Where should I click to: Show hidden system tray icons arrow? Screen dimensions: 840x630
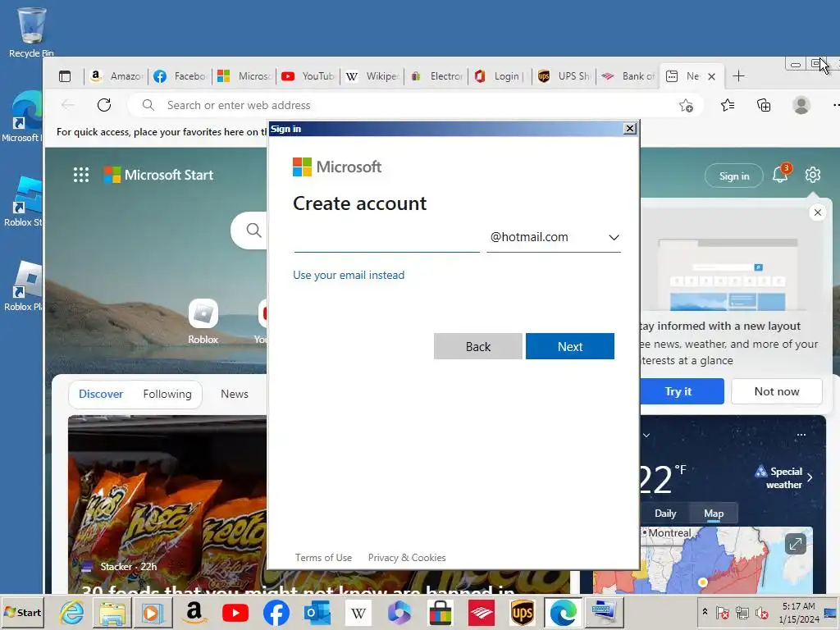point(705,612)
